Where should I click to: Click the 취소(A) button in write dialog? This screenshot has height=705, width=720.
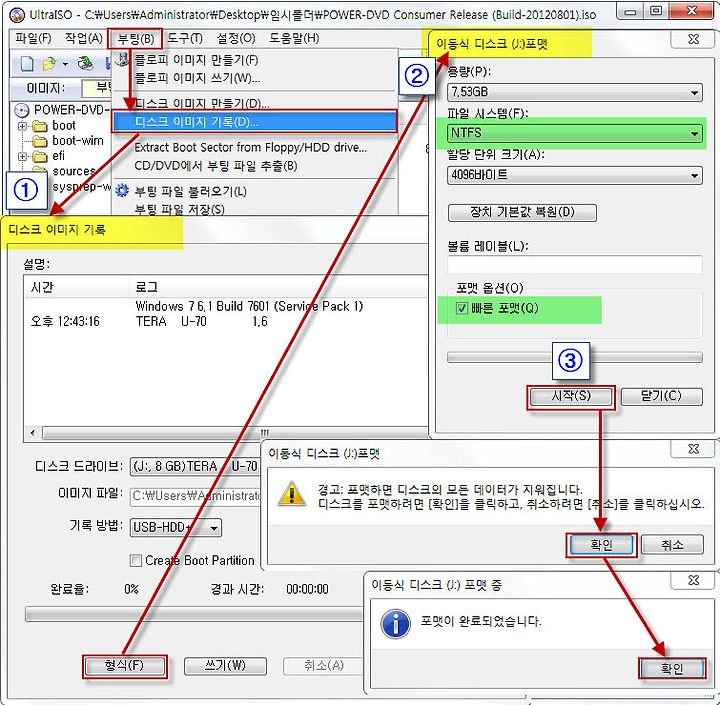click(323, 666)
